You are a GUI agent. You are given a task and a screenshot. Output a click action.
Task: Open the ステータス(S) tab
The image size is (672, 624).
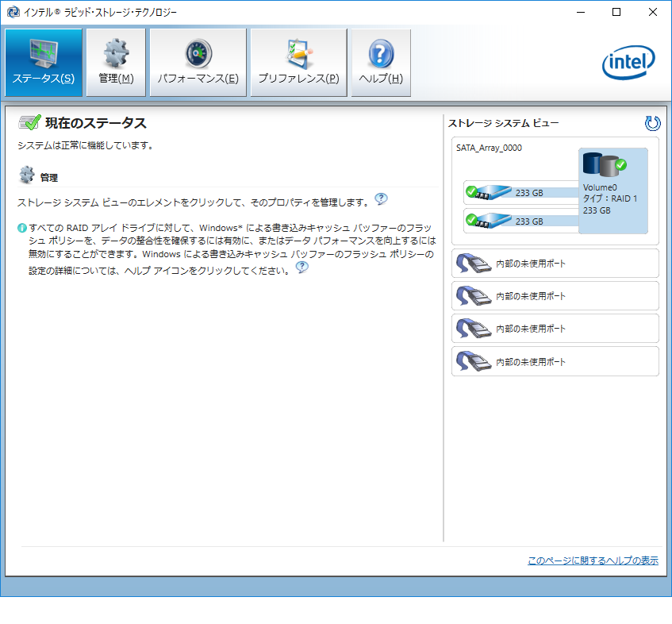pos(44,63)
